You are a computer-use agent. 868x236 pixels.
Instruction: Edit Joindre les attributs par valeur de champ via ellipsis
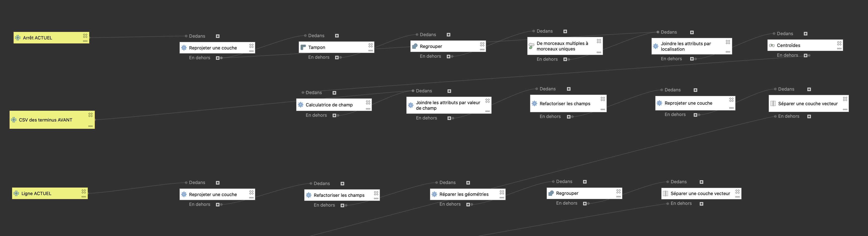(487, 111)
